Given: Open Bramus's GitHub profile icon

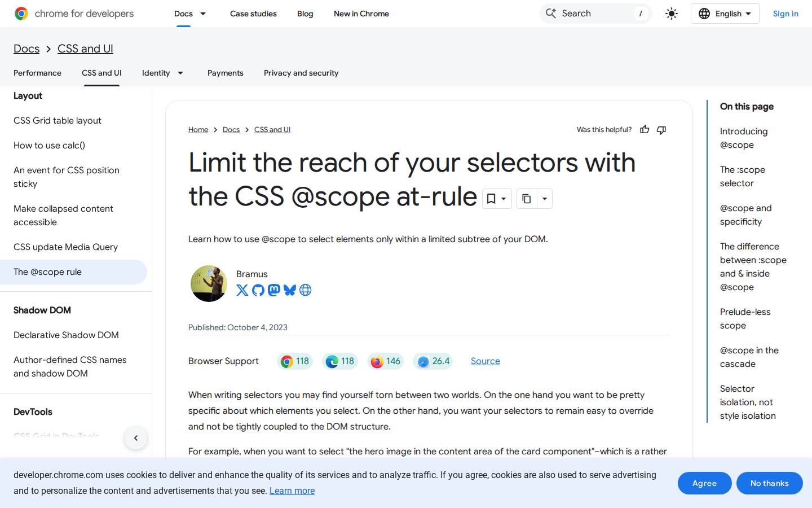Looking at the screenshot, I should (258, 290).
